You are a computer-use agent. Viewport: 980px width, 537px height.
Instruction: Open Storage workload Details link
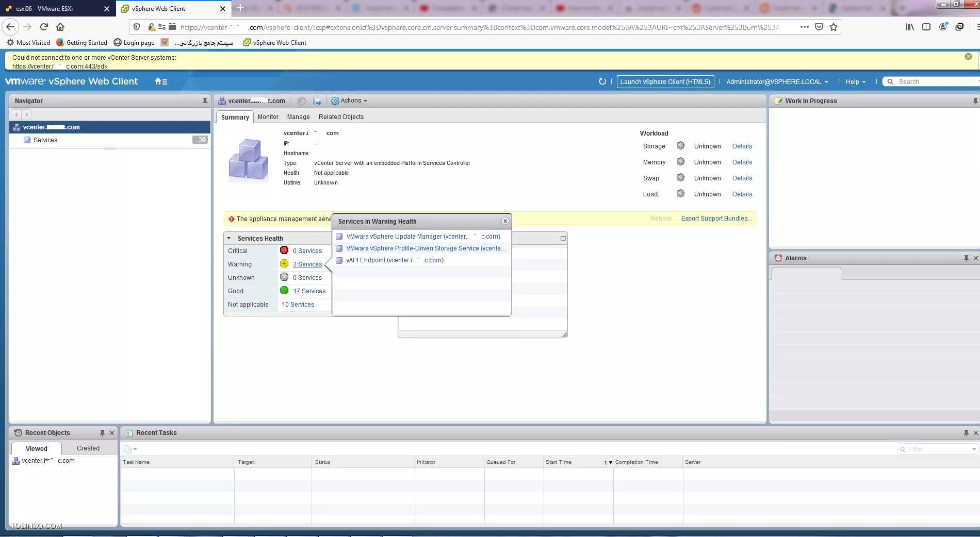point(742,146)
